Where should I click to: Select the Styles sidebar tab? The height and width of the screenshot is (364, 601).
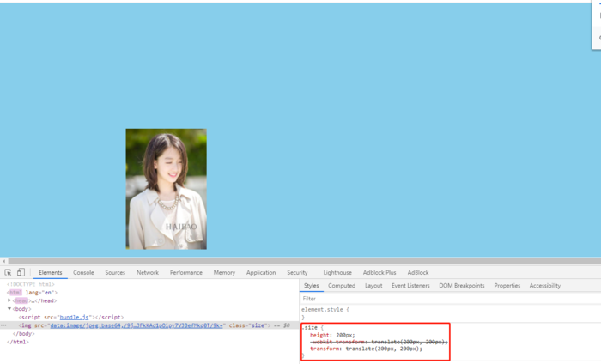[311, 286]
